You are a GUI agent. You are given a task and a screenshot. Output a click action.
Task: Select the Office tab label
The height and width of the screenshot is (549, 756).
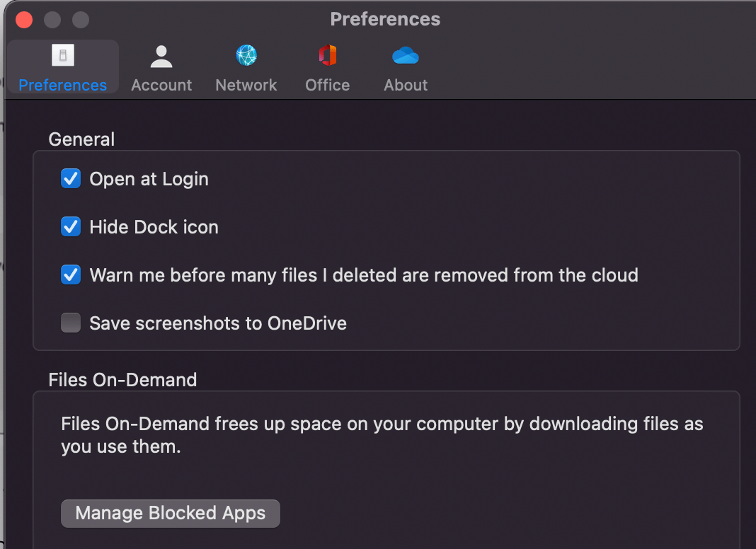(327, 85)
